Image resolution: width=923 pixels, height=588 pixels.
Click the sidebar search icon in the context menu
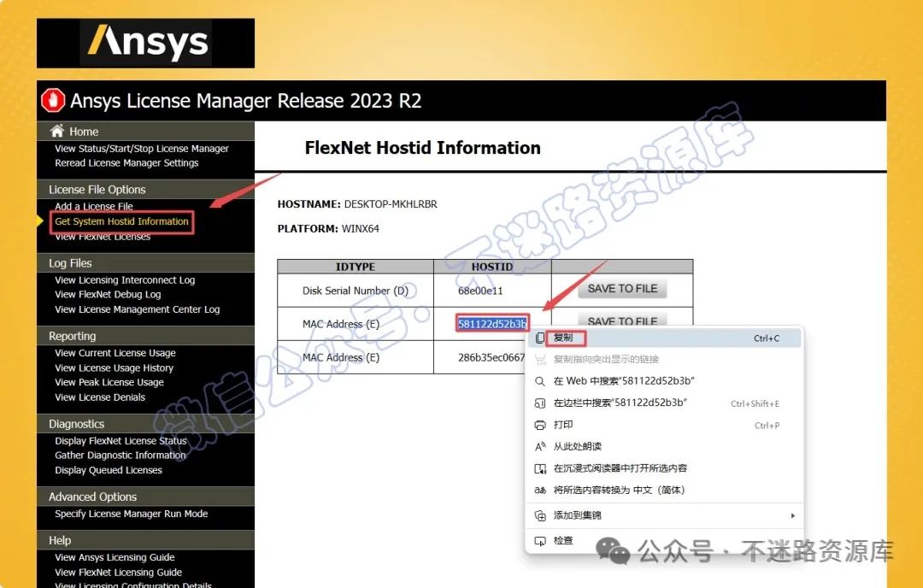pyautogui.click(x=540, y=403)
